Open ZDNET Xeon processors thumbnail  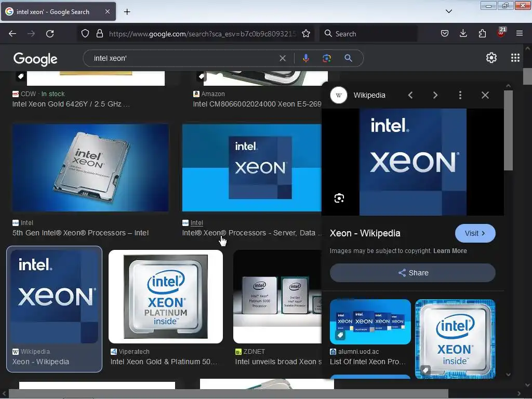pyautogui.click(x=277, y=297)
